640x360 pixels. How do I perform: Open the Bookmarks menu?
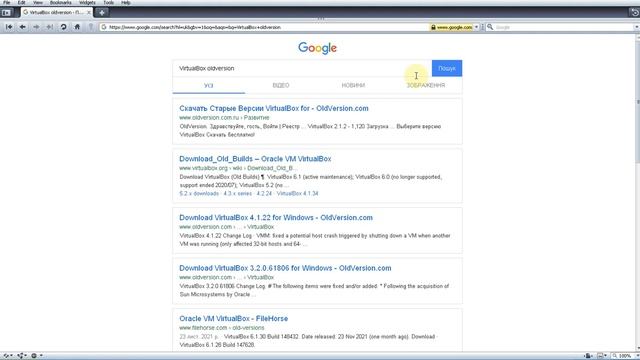click(60, 2)
